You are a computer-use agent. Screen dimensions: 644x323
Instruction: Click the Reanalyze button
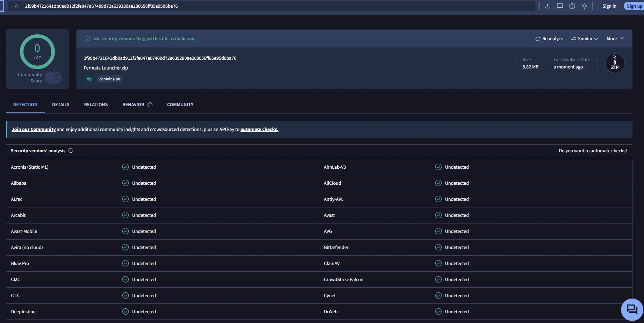(x=549, y=39)
